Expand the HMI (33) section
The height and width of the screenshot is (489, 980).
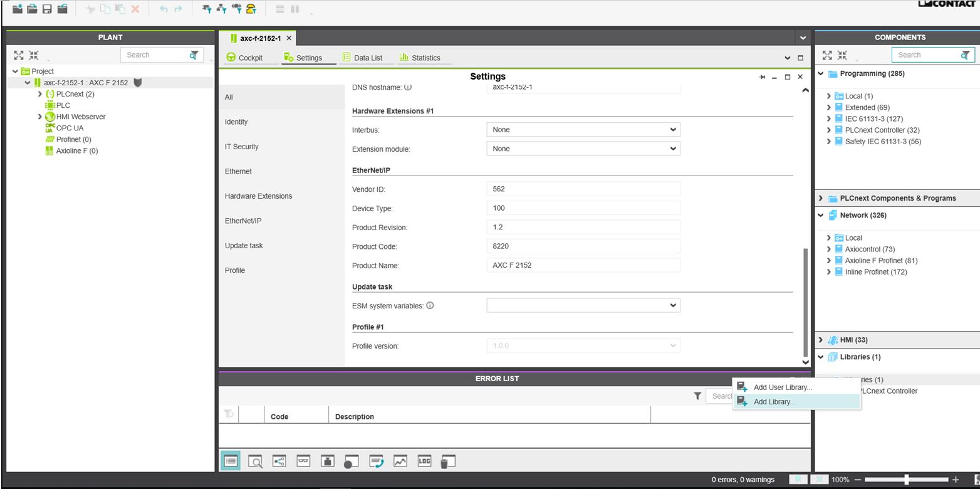coord(821,340)
